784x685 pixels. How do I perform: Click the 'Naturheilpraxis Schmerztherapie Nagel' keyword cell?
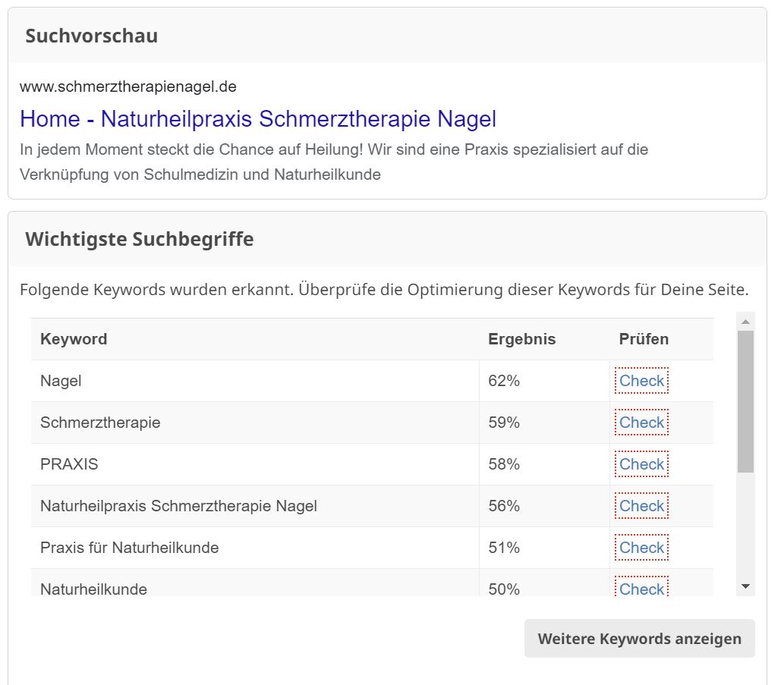click(x=255, y=506)
